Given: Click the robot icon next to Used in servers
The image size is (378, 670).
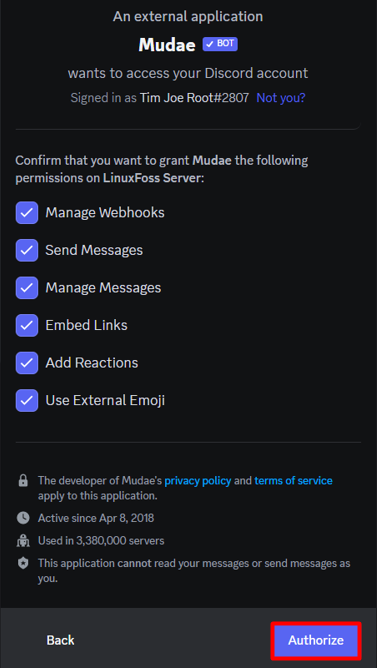Looking at the screenshot, I should coord(23,541).
